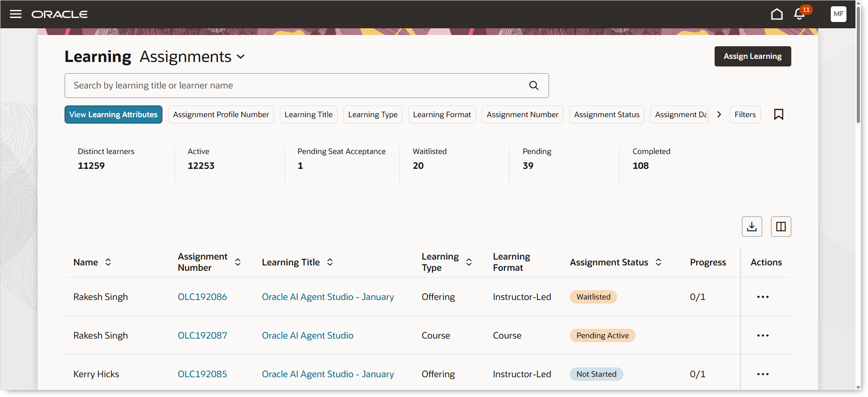This screenshot has width=868, height=397.
Task: Open the partially hidden Assignment Date filter chip
Action: tap(680, 115)
